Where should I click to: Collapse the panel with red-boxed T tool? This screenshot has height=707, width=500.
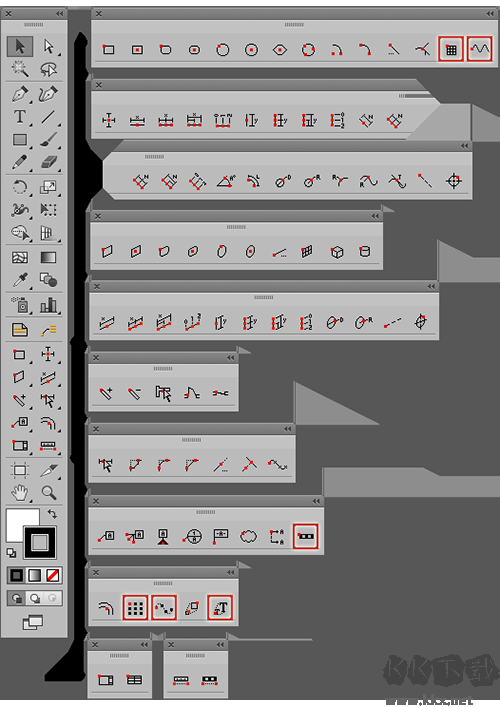[x=231, y=572]
